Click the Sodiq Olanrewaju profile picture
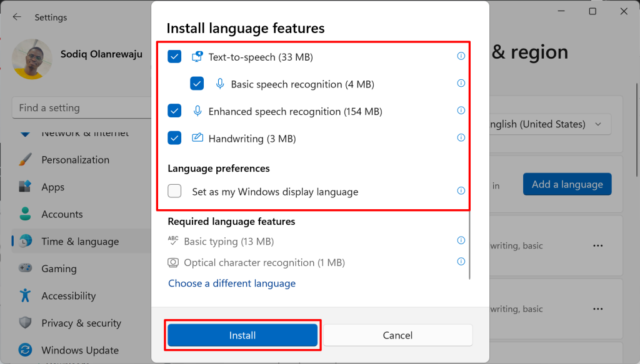This screenshot has height=364, width=640. tap(32, 59)
